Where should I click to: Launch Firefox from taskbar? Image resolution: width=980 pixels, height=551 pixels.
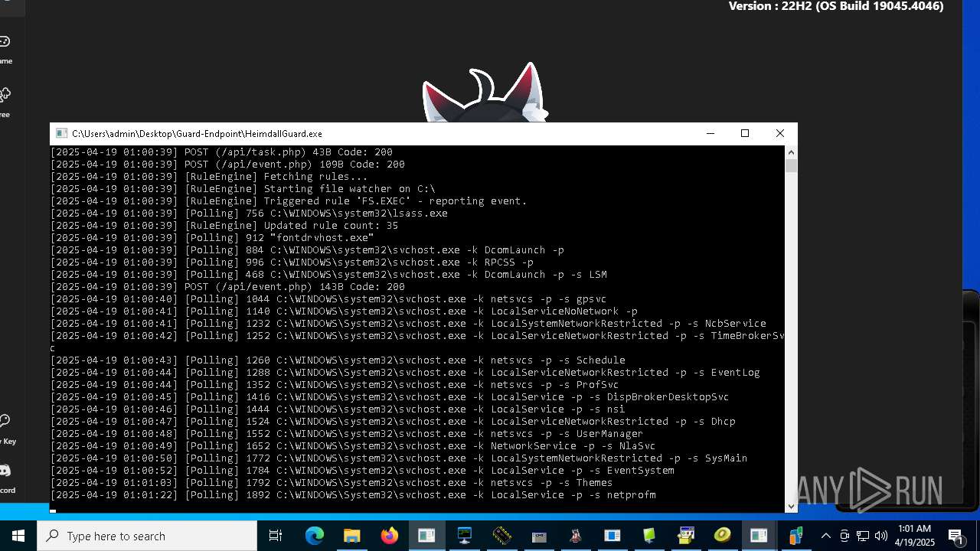coord(389,536)
